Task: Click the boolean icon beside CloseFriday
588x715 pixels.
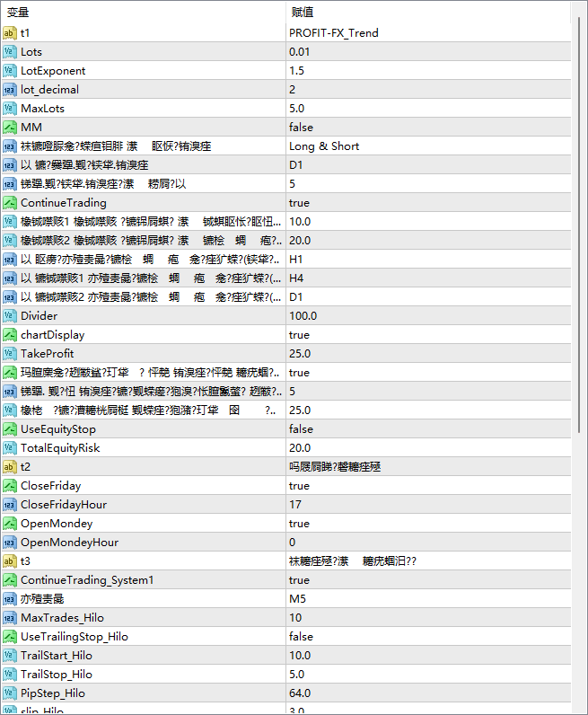Action: (x=10, y=486)
